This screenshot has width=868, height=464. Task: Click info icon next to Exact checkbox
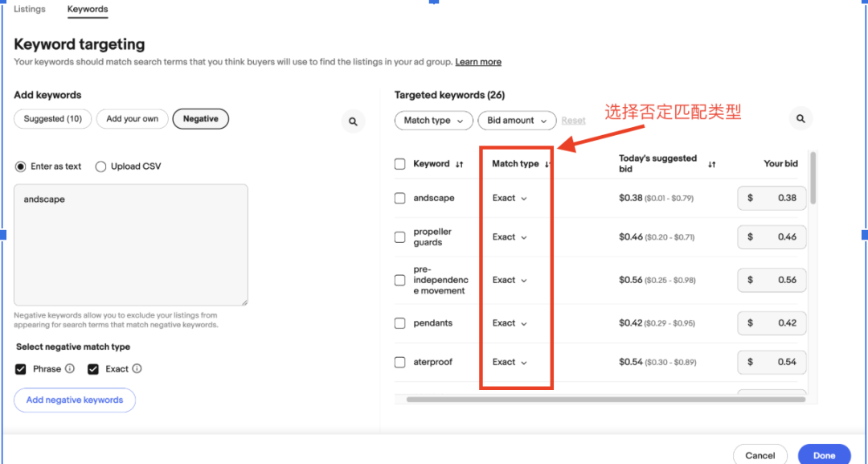(x=137, y=369)
